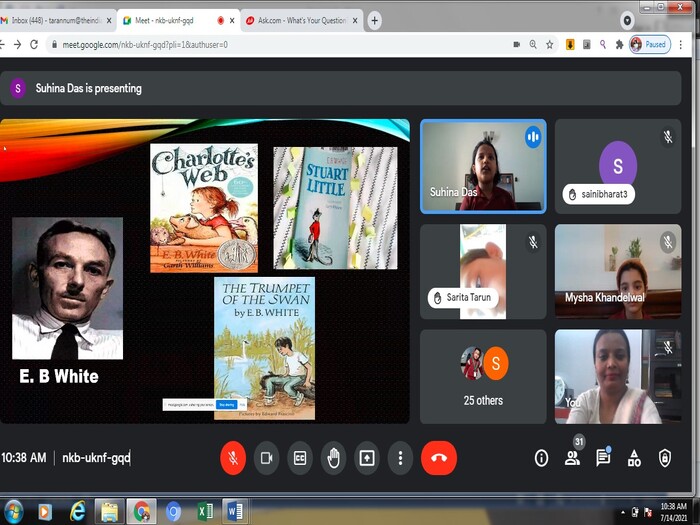The height and width of the screenshot is (525, 700).
Task: Open the Chrome three-dot menu
Action: tap(680, 44)
